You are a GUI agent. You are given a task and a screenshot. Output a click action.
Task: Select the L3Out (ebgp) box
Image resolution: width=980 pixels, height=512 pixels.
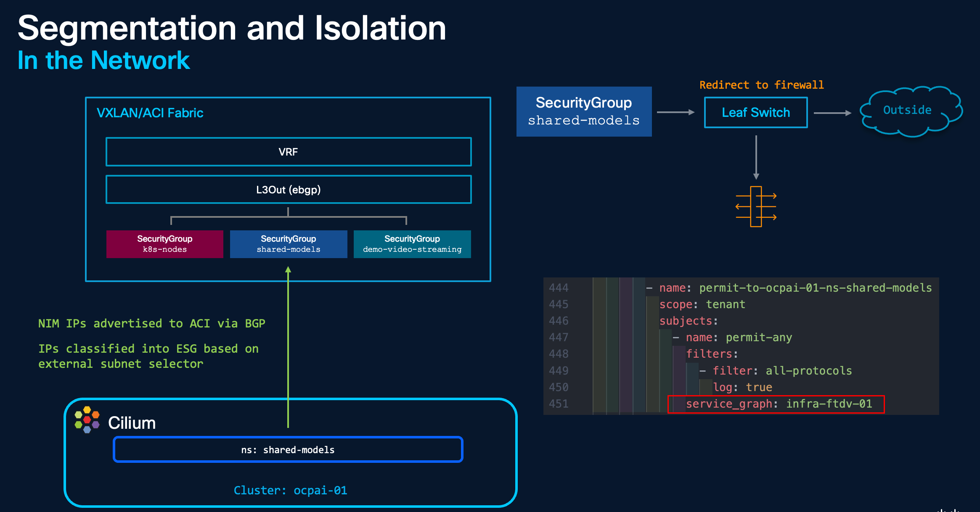pyautogui.click(x=289, y=190)
